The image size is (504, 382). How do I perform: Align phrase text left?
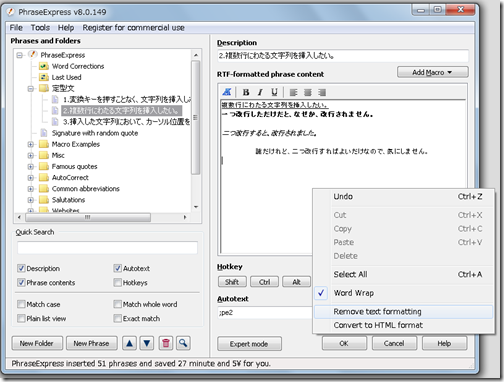pos(293,92)
